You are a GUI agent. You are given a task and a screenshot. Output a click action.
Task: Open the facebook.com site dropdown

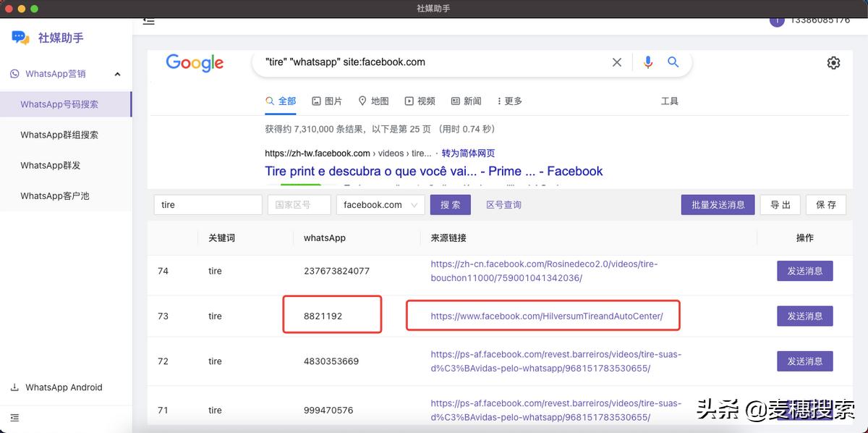click(x=380, y=205)
